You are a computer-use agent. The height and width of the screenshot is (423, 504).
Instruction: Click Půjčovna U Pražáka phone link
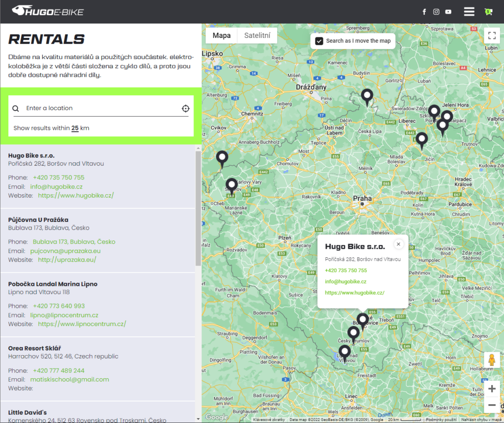tap(74, 242)
